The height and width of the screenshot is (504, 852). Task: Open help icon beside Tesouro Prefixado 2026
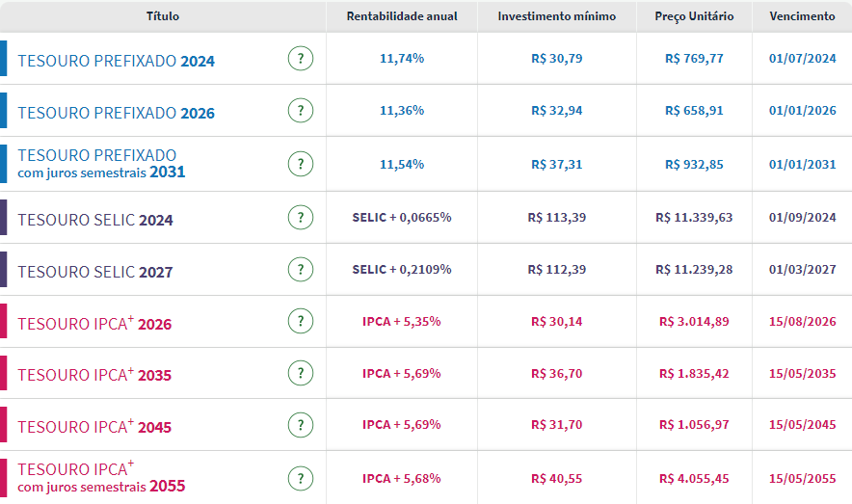pyautogui.click(x=301, y=111)
